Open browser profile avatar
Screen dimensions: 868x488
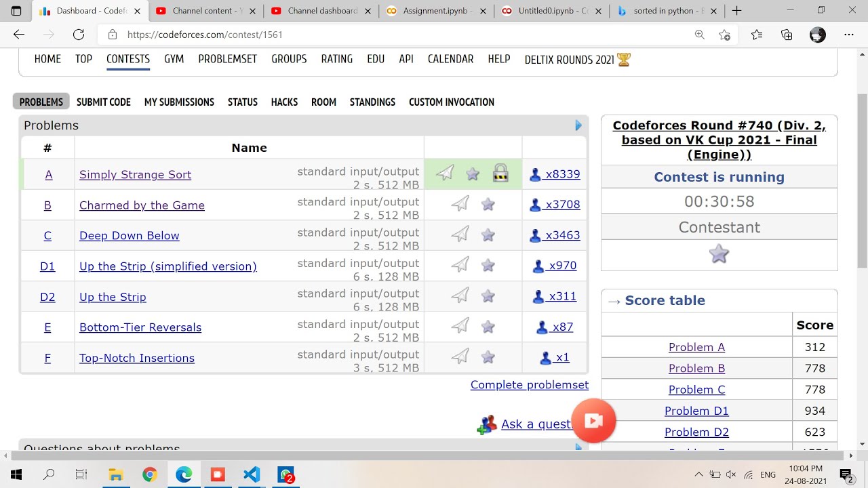click(818, 35)
